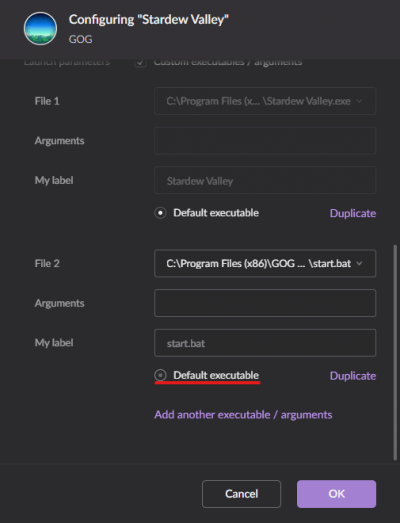Select Default executable radio for File 2
Screen dimensions: 400x523
tap(160, 375)
